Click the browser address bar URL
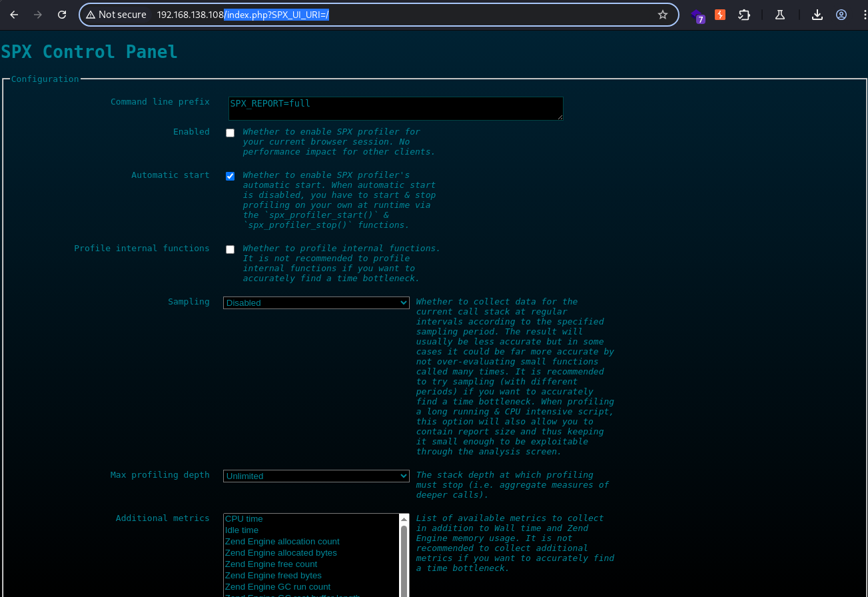Screen dimensions: 868x597 coord(243,15)
